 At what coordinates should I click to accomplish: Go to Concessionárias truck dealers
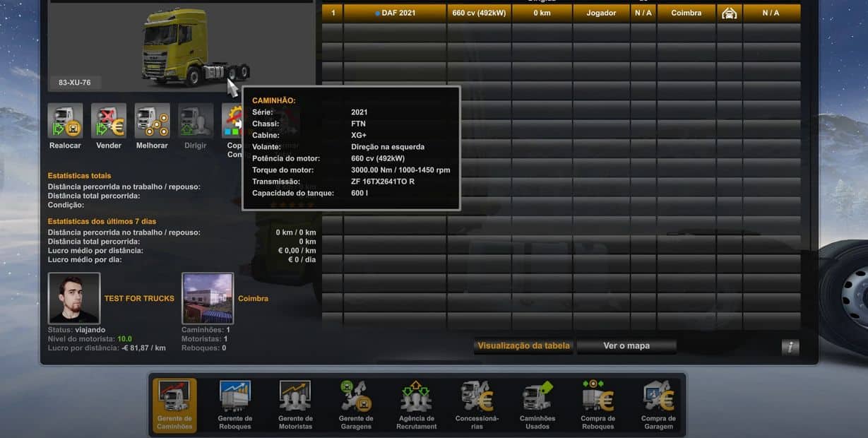477,404
